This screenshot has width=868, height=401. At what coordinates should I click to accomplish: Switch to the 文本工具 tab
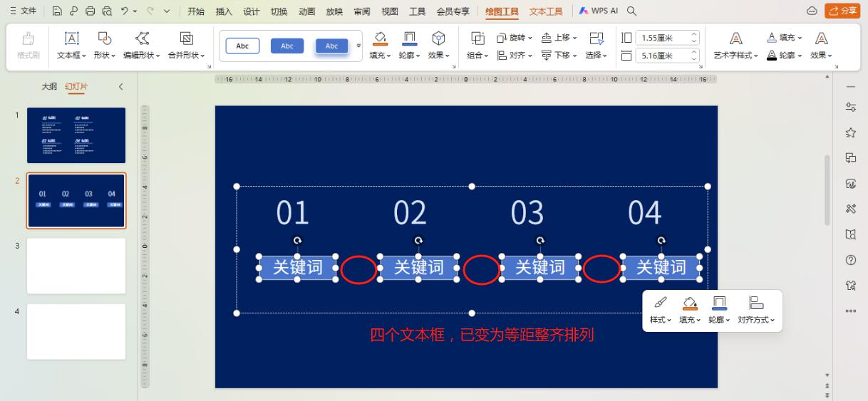tap(546, 11)
